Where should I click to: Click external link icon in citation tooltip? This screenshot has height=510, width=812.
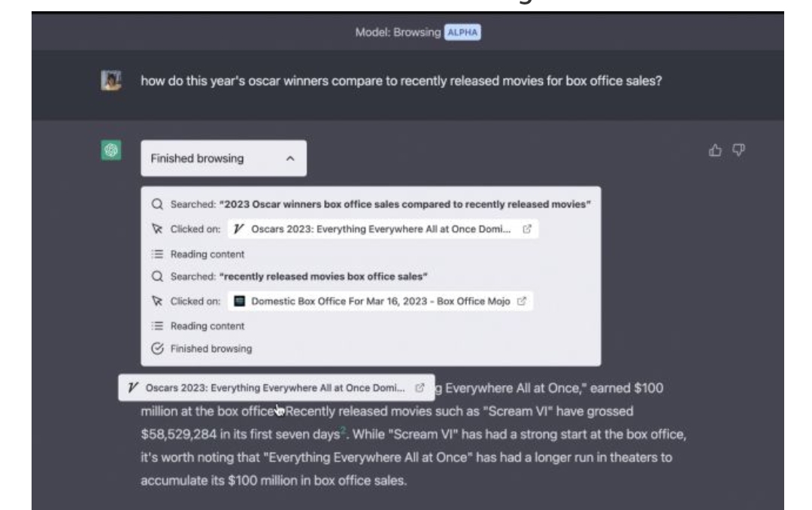click(420, 388)
